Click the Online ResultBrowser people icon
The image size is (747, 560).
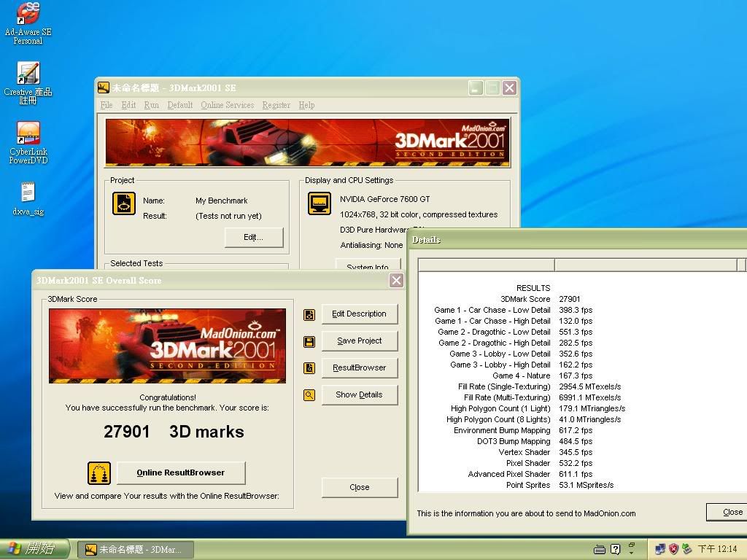click(x=99, y=472)
